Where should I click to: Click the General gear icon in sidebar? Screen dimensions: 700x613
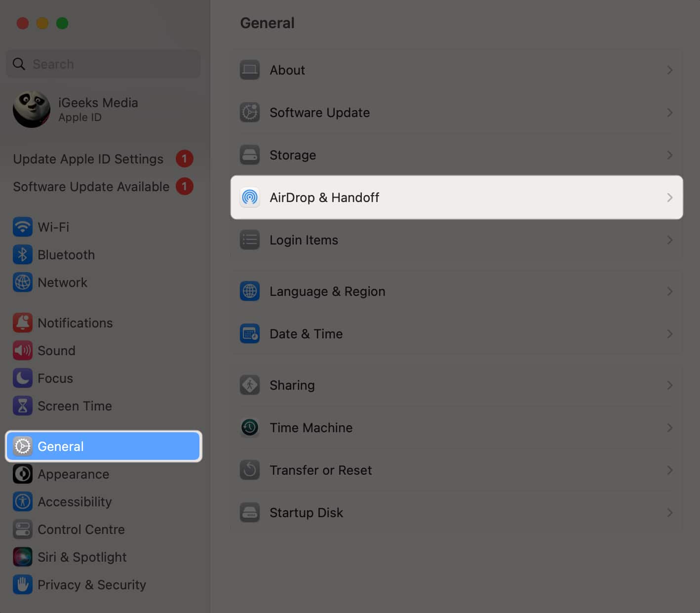pos(23,447)
